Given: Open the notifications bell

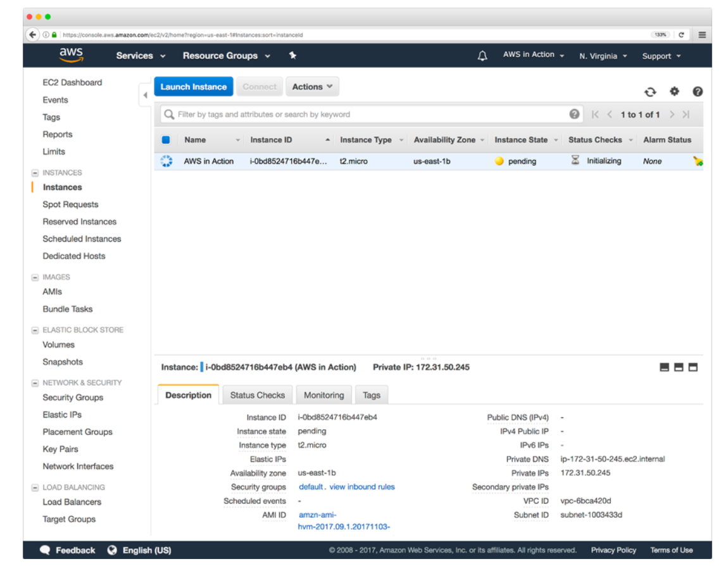Looking at the screenshot, I should click(x=482, y=56).
